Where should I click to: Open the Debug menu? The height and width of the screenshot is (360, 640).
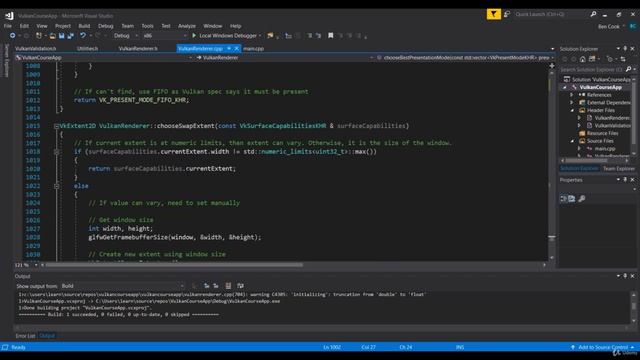pos(105,26)
